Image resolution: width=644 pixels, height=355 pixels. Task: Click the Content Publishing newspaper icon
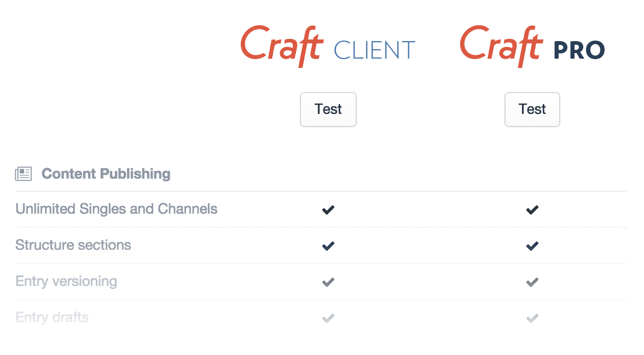(x=24, y=174)
